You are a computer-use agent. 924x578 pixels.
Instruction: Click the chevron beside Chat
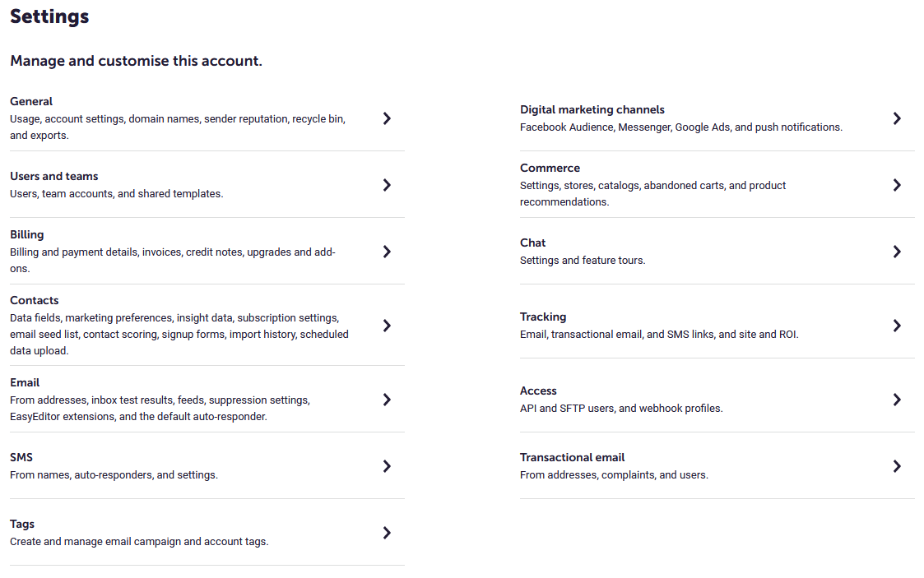click(896, 252)
